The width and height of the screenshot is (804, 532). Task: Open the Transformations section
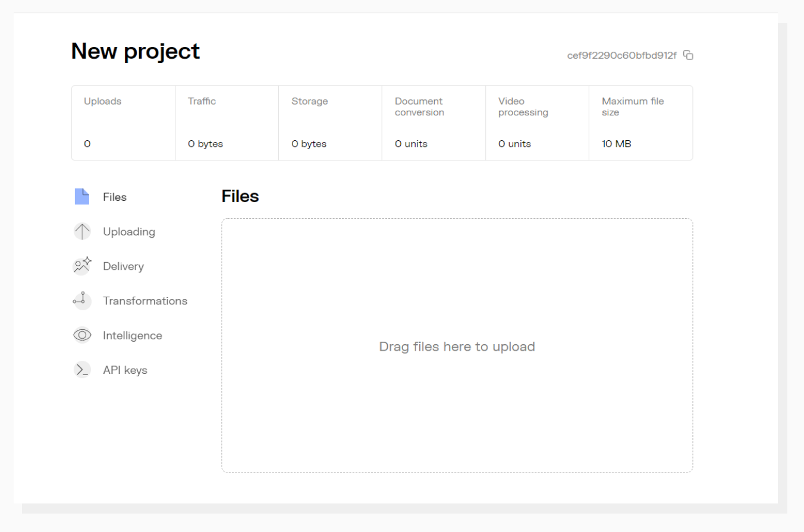point(145,300)
